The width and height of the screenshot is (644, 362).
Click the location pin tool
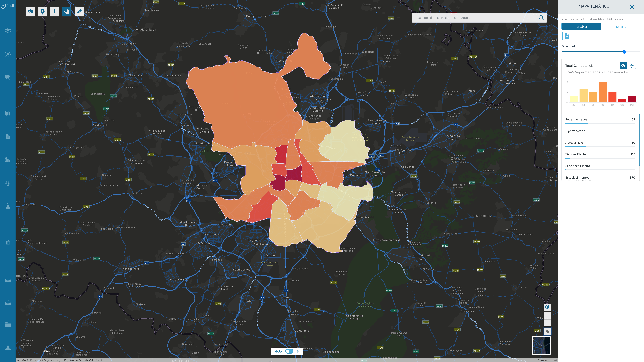(42, 12)
